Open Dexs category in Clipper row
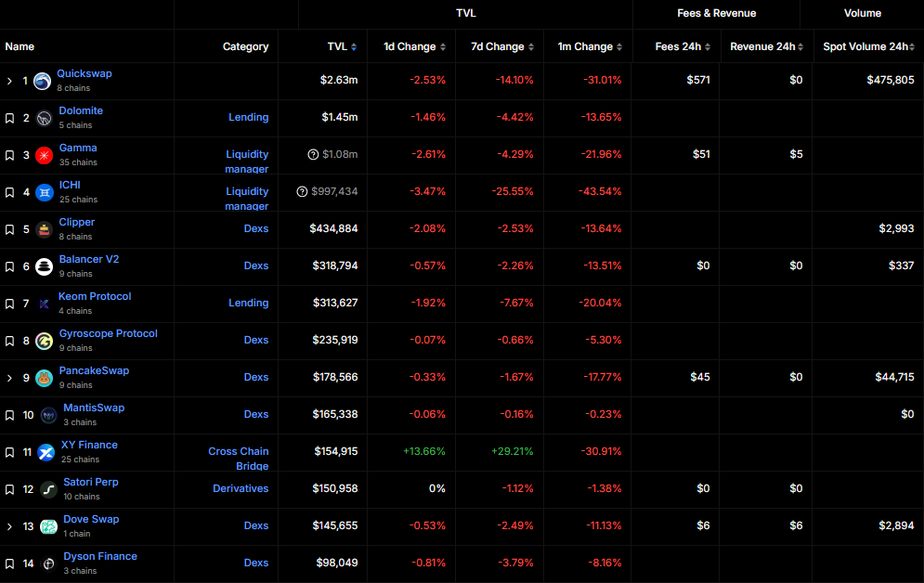Screen dimensions: 924x583 pos(256,228)
